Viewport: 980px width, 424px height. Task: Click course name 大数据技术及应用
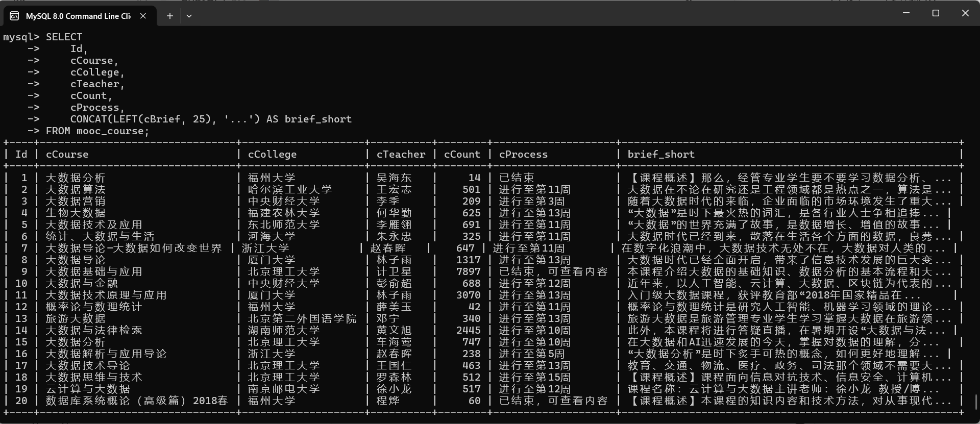(94, 225)
